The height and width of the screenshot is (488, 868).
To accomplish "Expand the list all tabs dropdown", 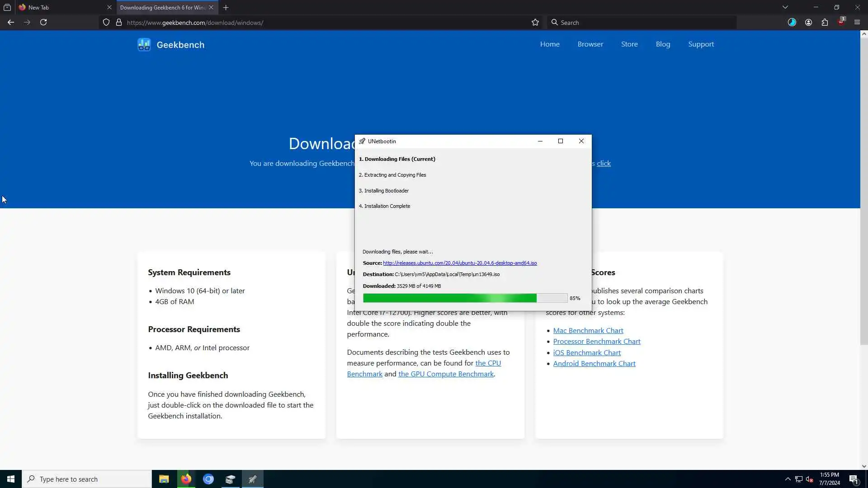I will pyautogui.click(x=785, y=7).
